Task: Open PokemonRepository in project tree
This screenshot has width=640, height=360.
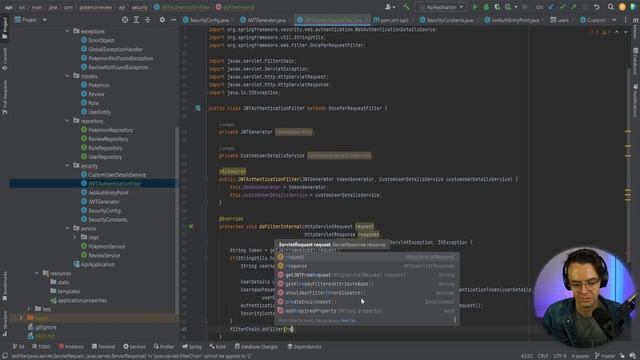Action: pos(111,130)
